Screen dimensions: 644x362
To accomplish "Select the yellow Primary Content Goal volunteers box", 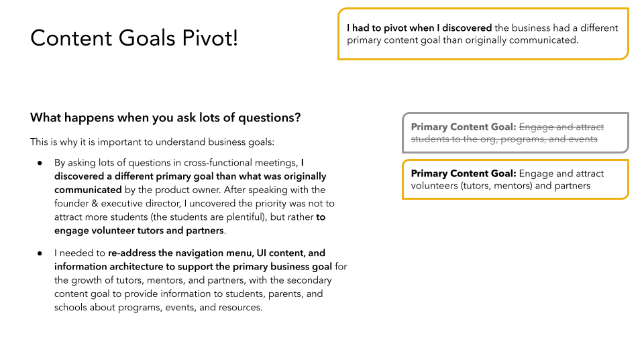I will pyautogui.click(x=515, y=180).
